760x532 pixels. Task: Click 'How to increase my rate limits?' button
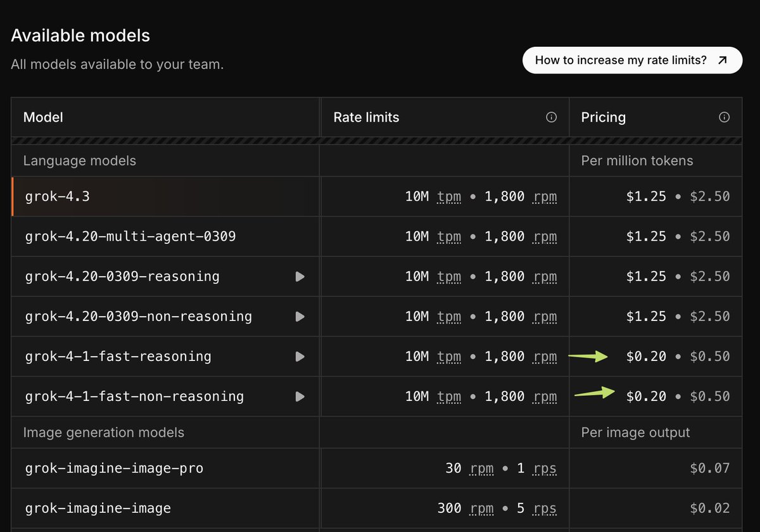pyautogui.click(x=632, y=60)
